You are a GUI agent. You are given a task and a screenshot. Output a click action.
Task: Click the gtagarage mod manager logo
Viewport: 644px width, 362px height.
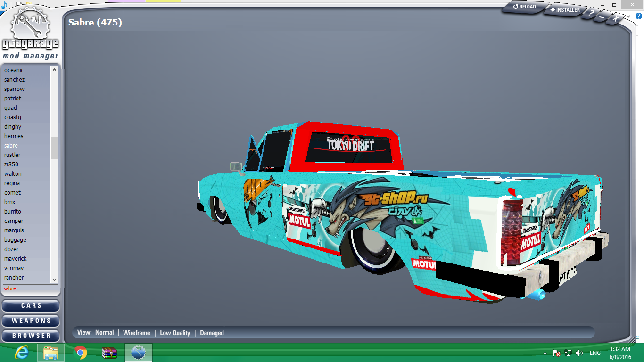pos(31,32)
